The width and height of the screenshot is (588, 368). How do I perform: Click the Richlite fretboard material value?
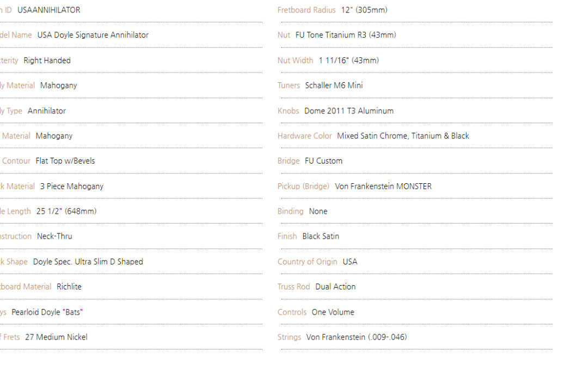[69, 287]
